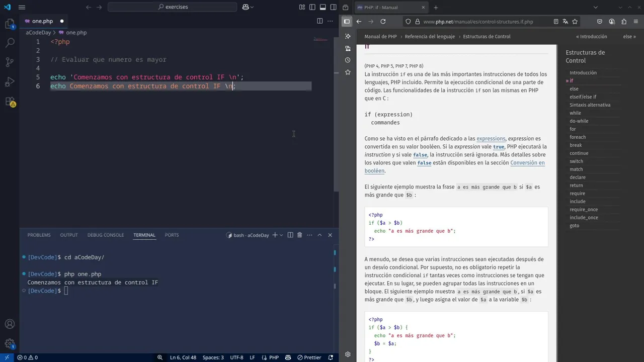This screenshot has height=362, width=644.
Task: Click one.php in the editor breadcrumb
Action: (76, 32)
